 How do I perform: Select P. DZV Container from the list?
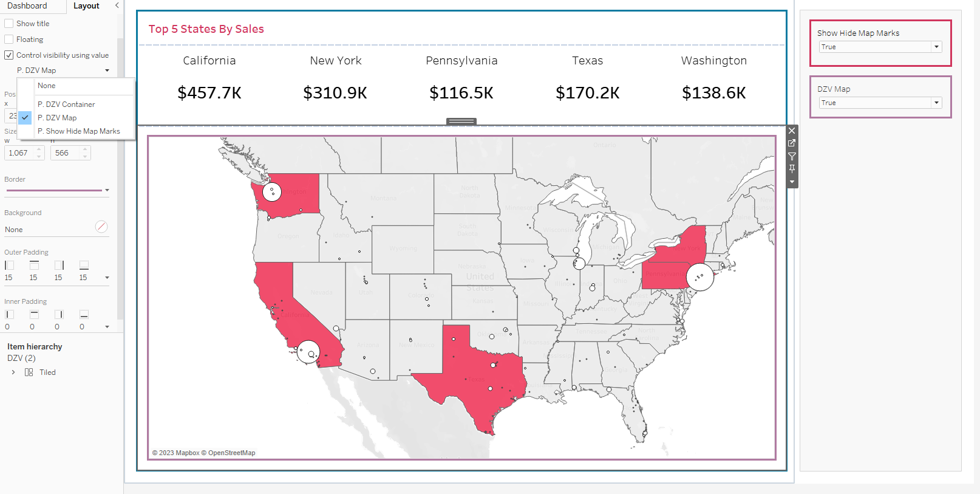pos(66,105)
